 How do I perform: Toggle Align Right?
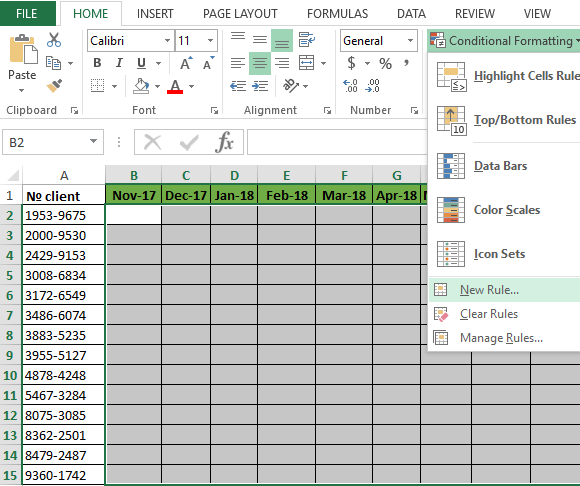[x=282, y=63]
